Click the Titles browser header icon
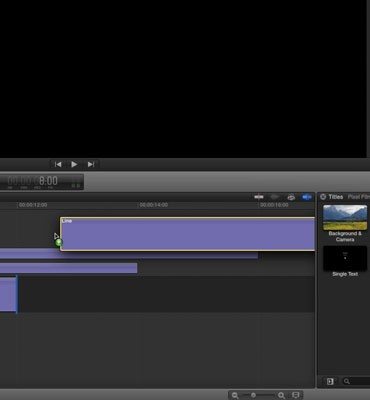Viewport: 370px width, 400px height. [x=323, y=197]
